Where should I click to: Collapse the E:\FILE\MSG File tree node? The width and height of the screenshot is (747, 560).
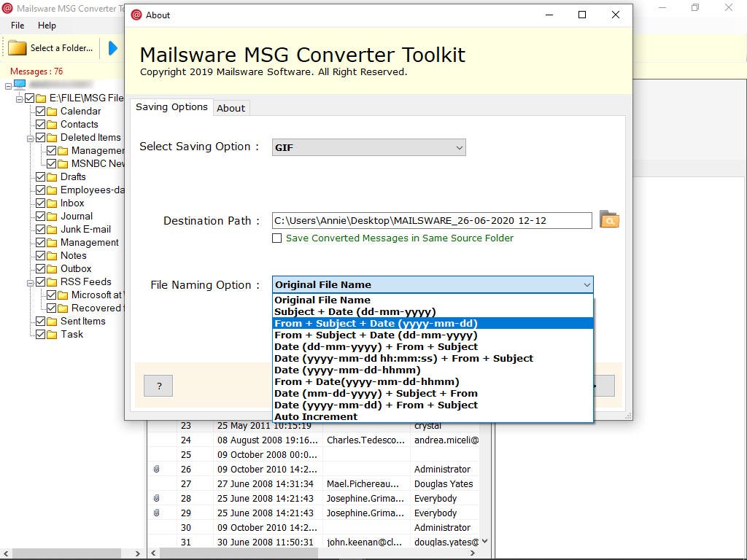click(x=19, y=99)
